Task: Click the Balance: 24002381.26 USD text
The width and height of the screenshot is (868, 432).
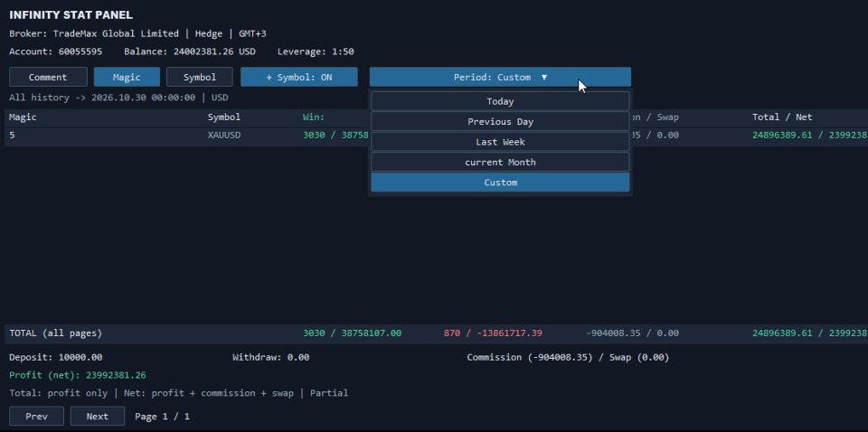Action: click(190, 52)
